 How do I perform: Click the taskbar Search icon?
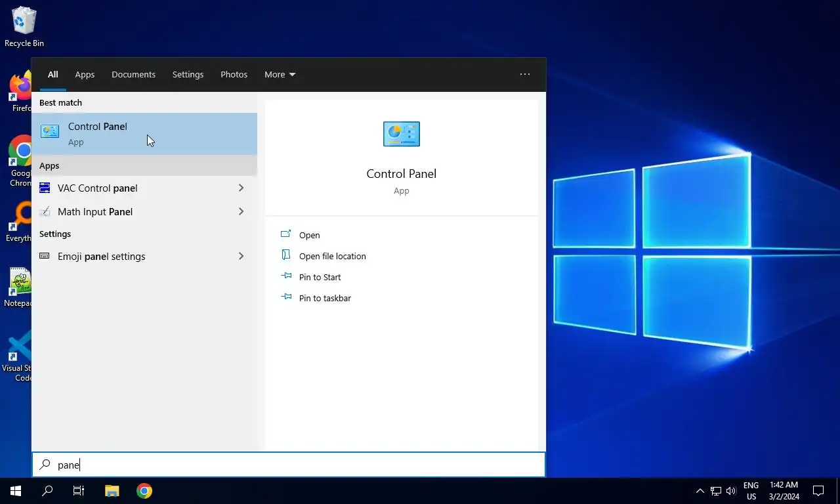(x=47, y=491)
